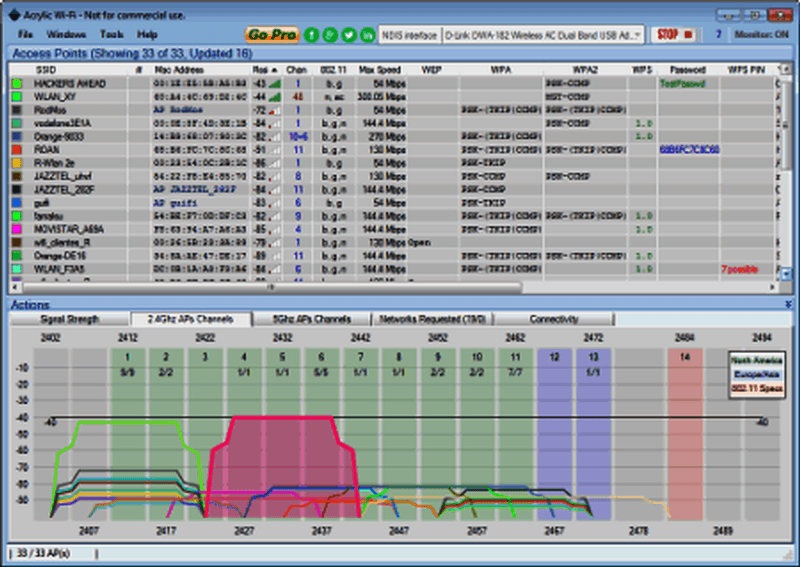Switch to the Signal Strength tab
Screen dimensions: 800x567
(70, 319)
